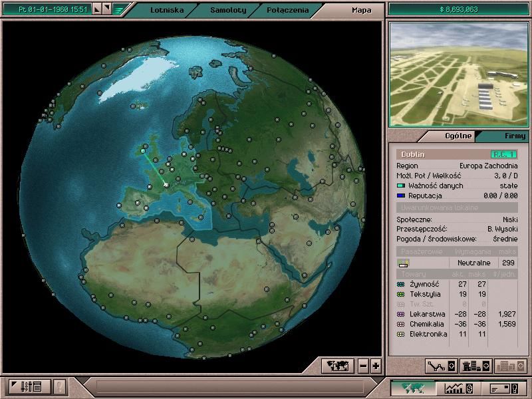Select the green world map mode button

point(412,388)
